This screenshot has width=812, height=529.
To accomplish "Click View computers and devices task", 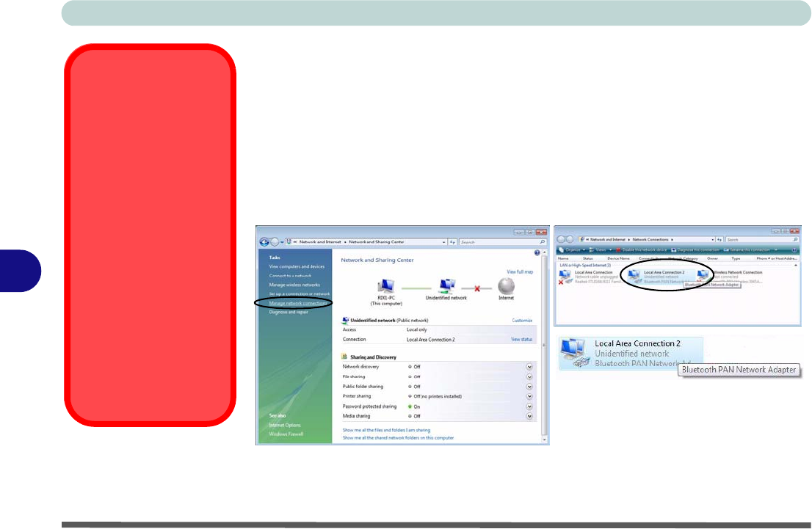I will point(297,266).
